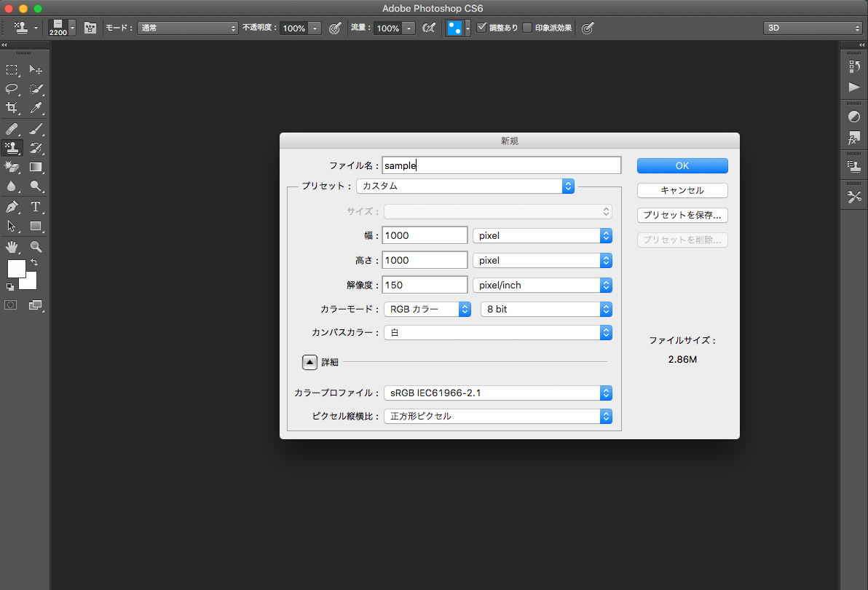This screenshot has height=590, width=868.
Task: Toggle airbrush mode icon
Action: (428, 28)
